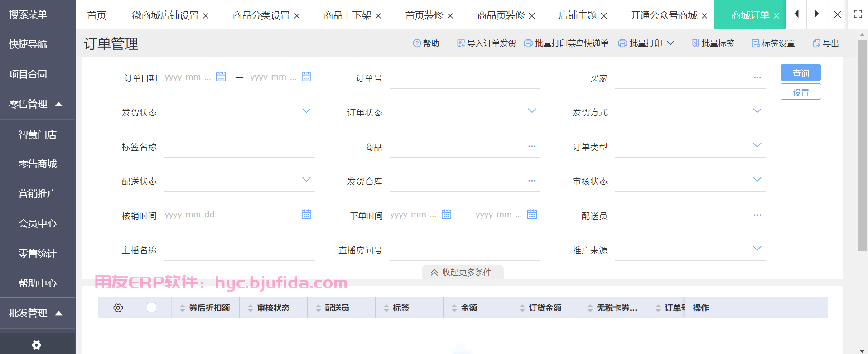
Task: Click the 批量标签 tag icon
Action: click(695, 43)
